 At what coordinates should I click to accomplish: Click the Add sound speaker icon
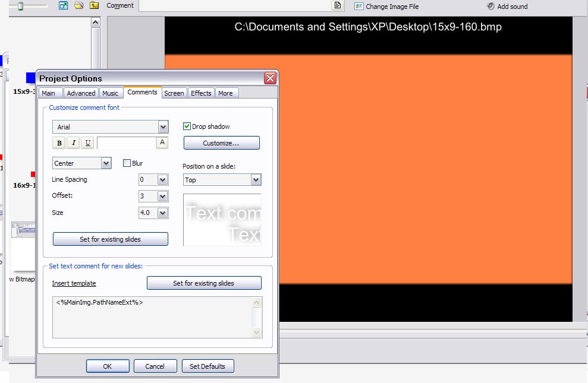point(490,7)
